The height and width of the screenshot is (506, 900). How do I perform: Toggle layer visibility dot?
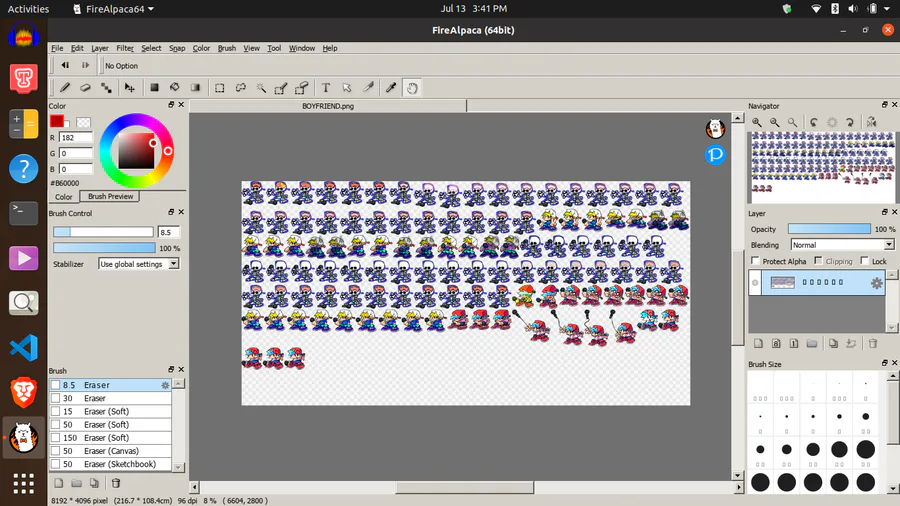[x=755, y=283]
